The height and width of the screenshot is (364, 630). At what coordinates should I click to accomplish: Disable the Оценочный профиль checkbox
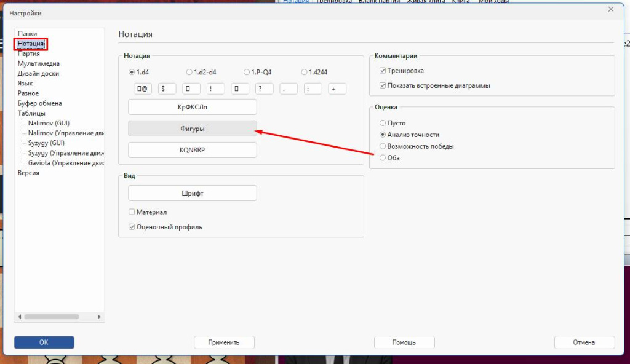[x=132, y=226]
